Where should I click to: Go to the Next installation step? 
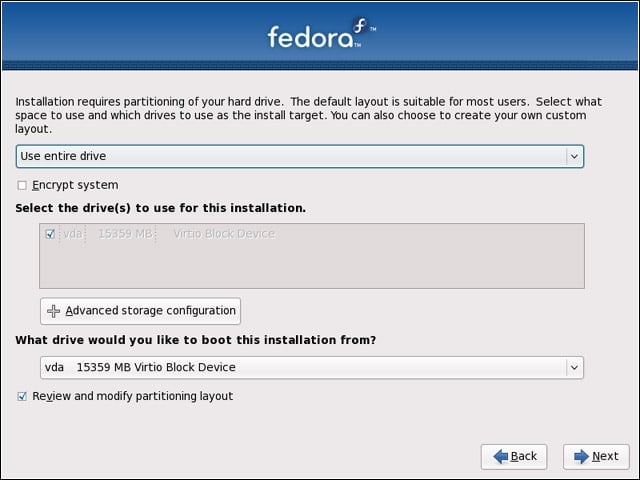(596, 456)
